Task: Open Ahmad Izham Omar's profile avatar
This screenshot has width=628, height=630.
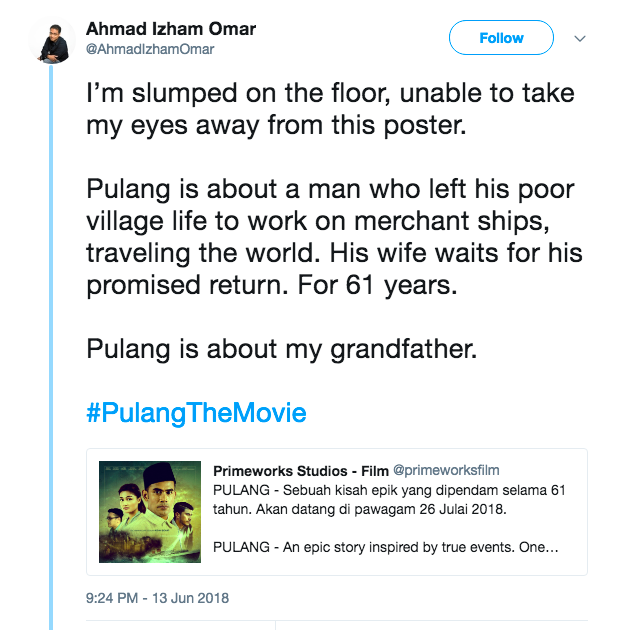Action: coord(52,41)
